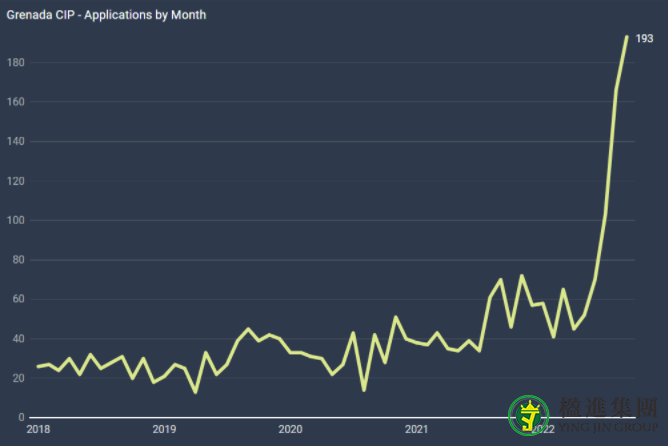The height and width of the screenshot is (446, 668).
Task: Click the '193' end-of-line data label
Action: (x=644, y=39)
